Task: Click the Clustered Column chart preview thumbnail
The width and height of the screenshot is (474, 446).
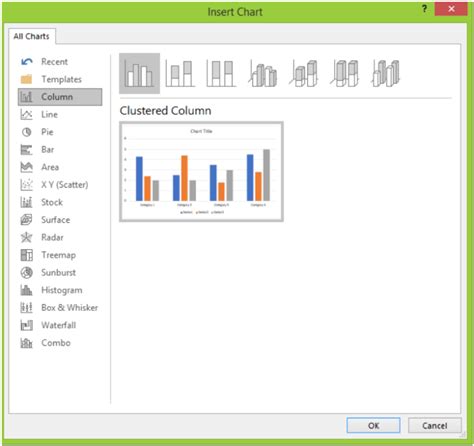Action: coord(201,172)
